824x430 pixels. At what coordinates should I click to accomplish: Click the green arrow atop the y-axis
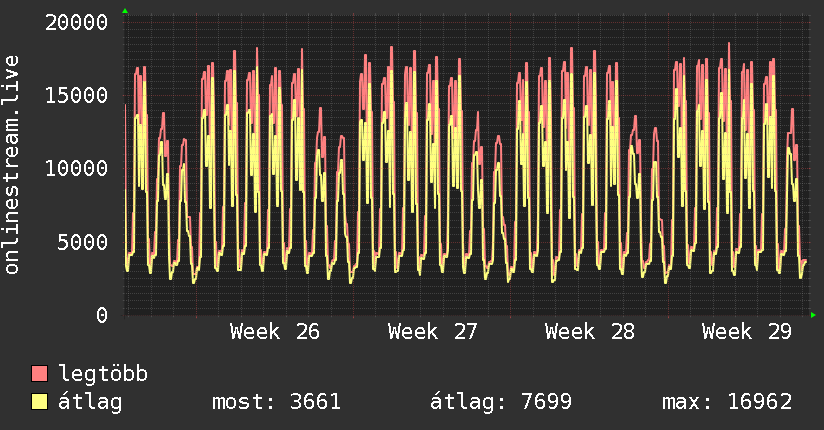[125, 11]
